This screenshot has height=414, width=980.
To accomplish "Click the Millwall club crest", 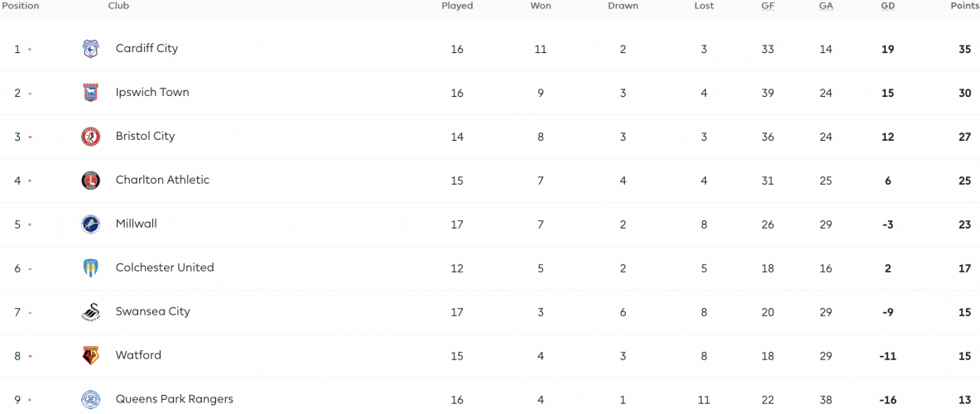I will pyautogui.click(x=90, y=224).
